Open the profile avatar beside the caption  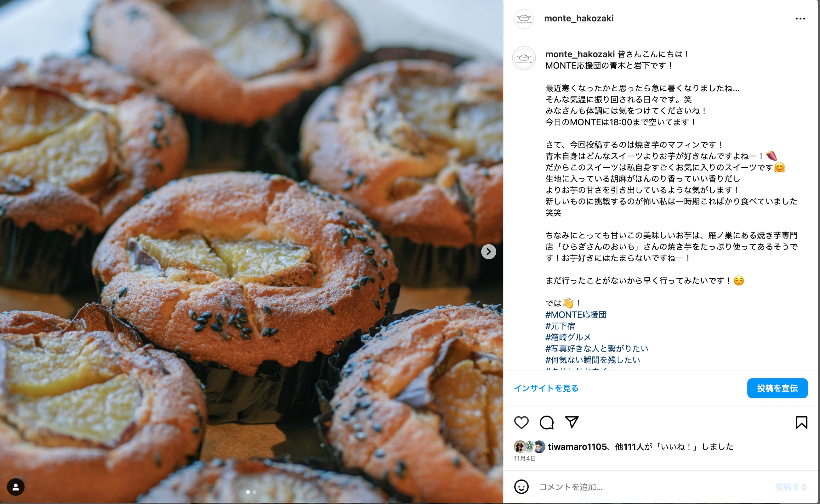click(x=524, y=58)
